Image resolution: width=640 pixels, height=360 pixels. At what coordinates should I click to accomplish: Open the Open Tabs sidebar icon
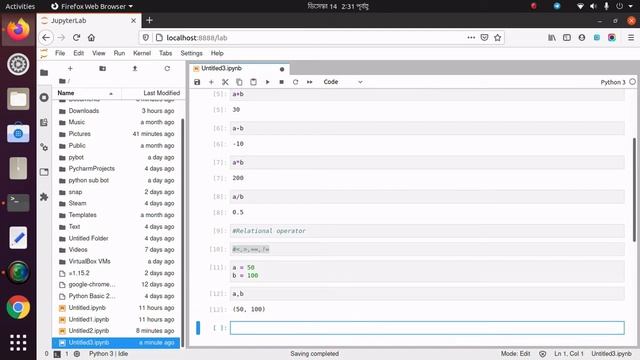44,172
